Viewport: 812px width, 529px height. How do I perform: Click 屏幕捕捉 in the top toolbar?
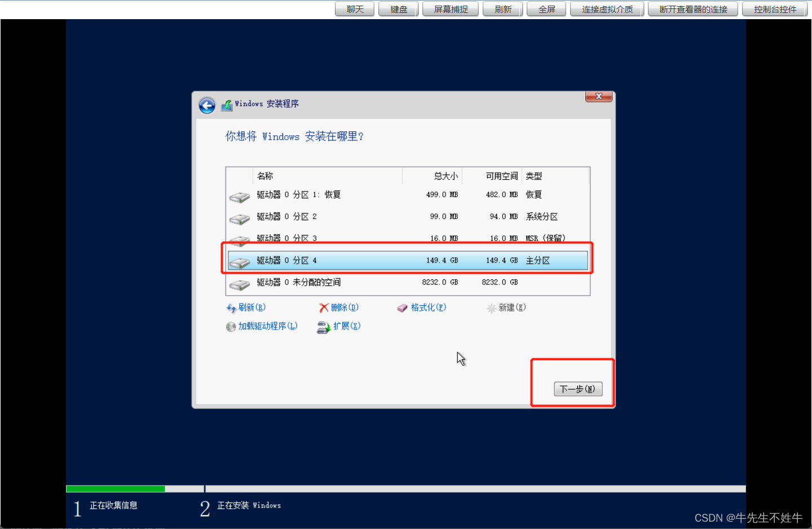451,9
